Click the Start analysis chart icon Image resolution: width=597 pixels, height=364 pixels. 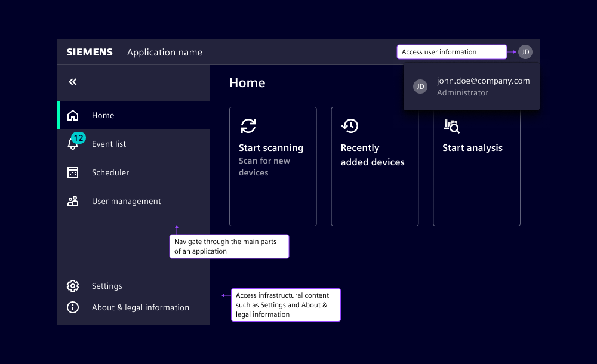(x=452, y=126)
